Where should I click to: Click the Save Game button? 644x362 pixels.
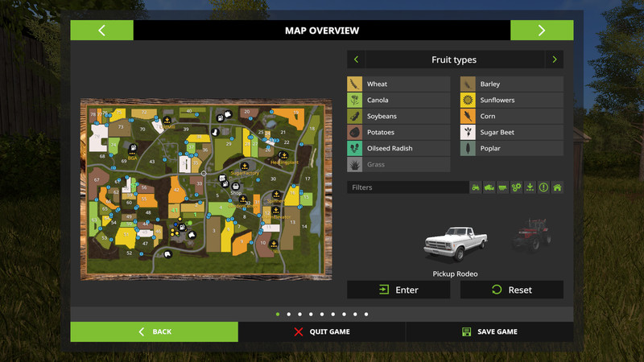489,331
